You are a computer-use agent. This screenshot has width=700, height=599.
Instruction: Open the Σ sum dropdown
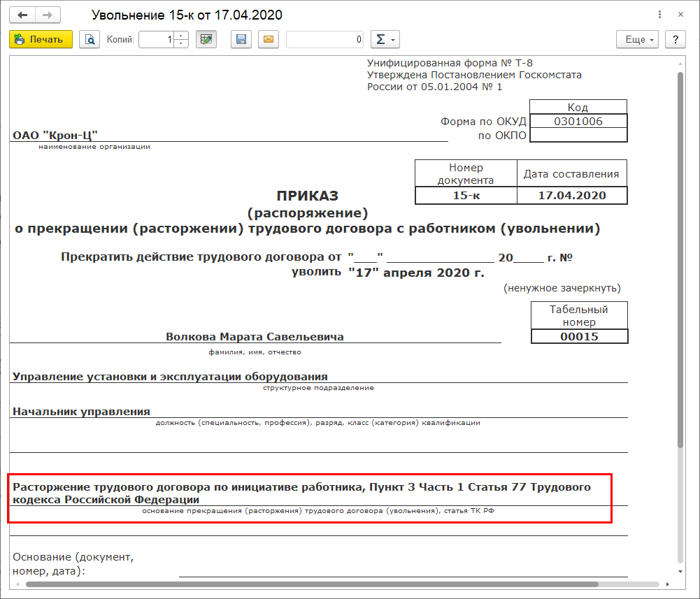click(x=385, y=39)
